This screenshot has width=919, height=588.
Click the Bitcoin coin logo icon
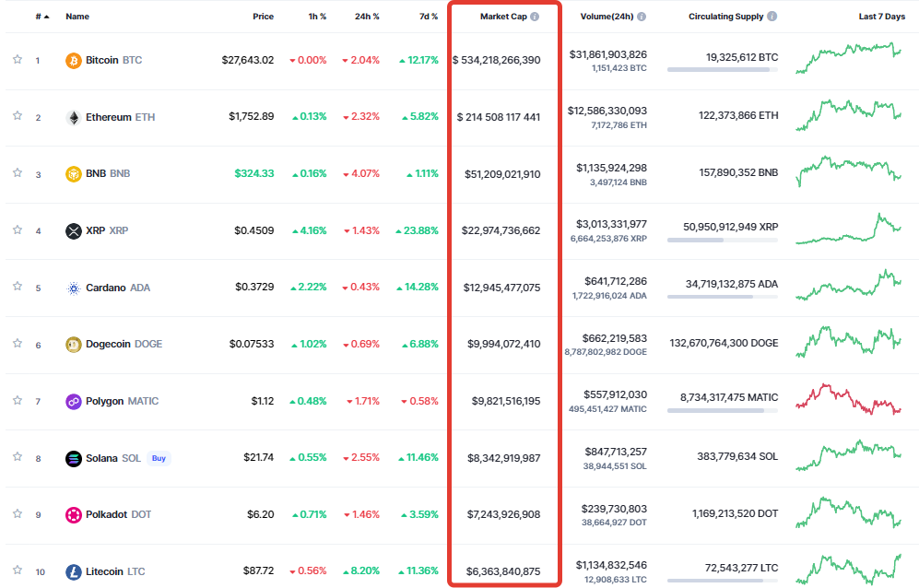click(74, 60)
